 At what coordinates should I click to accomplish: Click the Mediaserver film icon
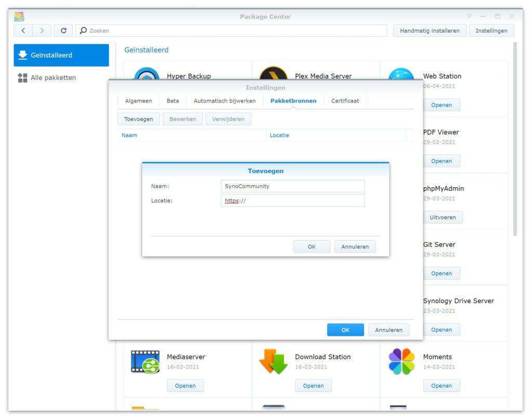coord(145,362)
